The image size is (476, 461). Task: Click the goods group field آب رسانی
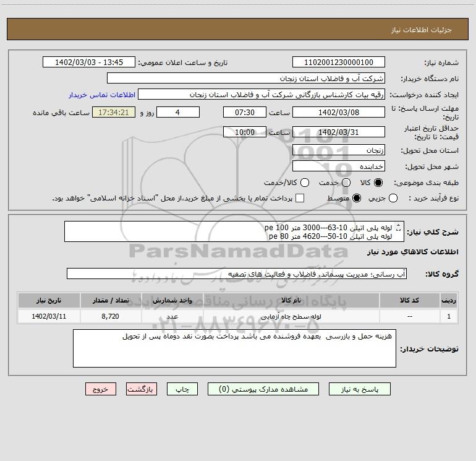point(237,274)
